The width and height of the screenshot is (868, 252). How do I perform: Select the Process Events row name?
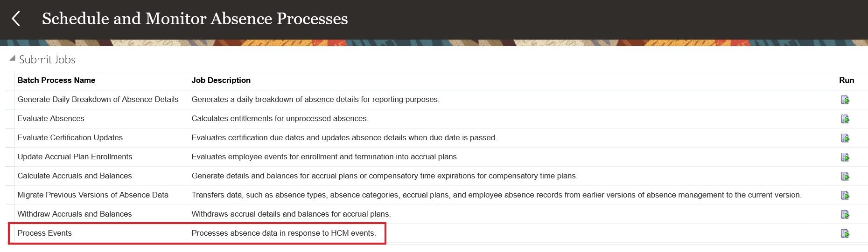pos(45,233)
